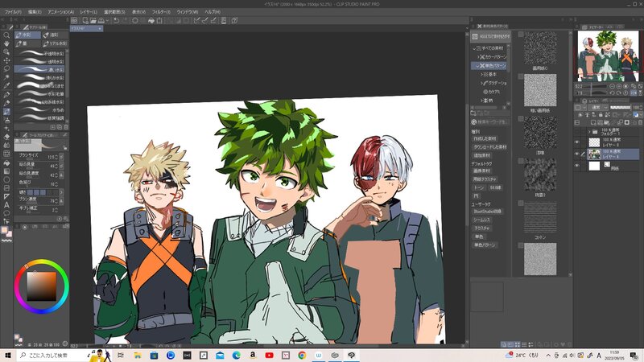Open ファイル(F) menu
644x362 pixels.
click(x=13, y=12)
